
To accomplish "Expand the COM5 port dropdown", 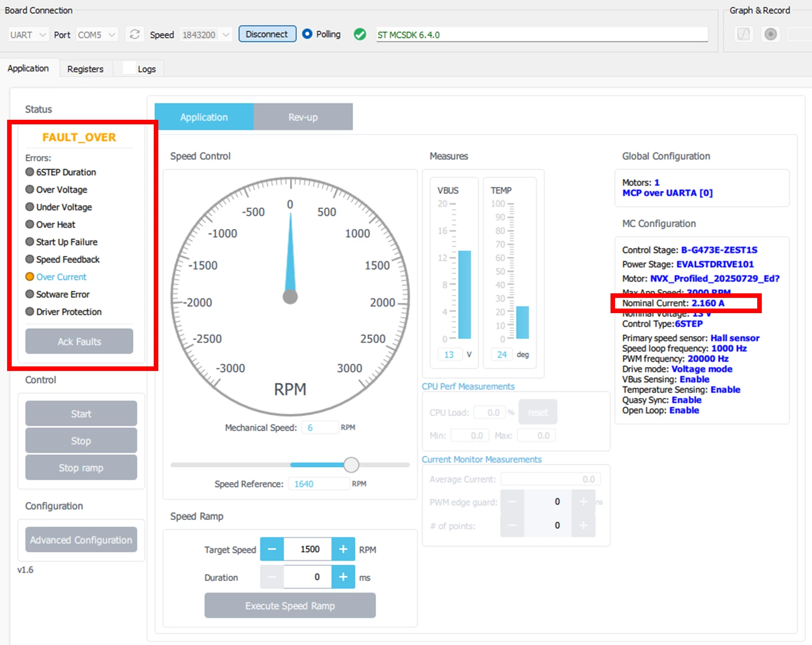I will (x=97, y=35).
